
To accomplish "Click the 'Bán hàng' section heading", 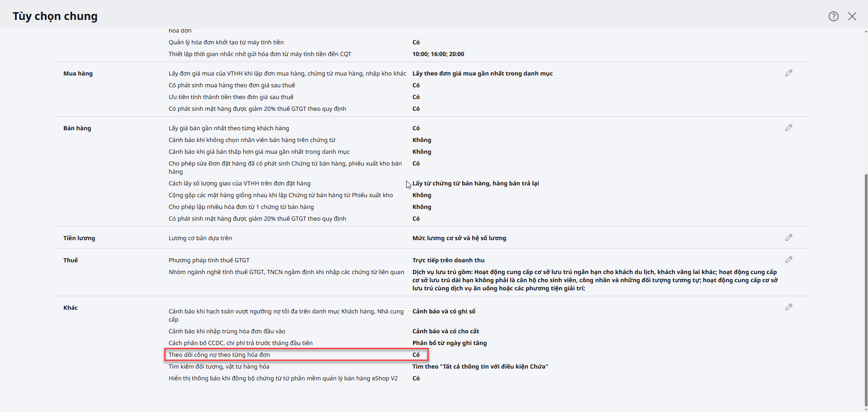I will click(x=77, y=128).
